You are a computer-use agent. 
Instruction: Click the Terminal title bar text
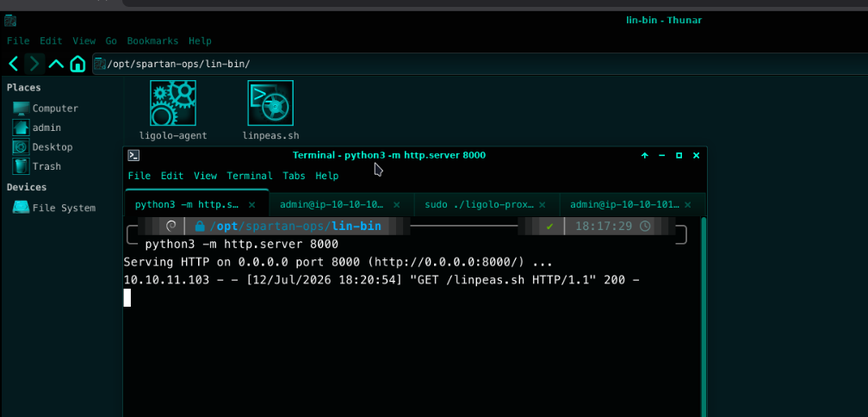[388, 156]
